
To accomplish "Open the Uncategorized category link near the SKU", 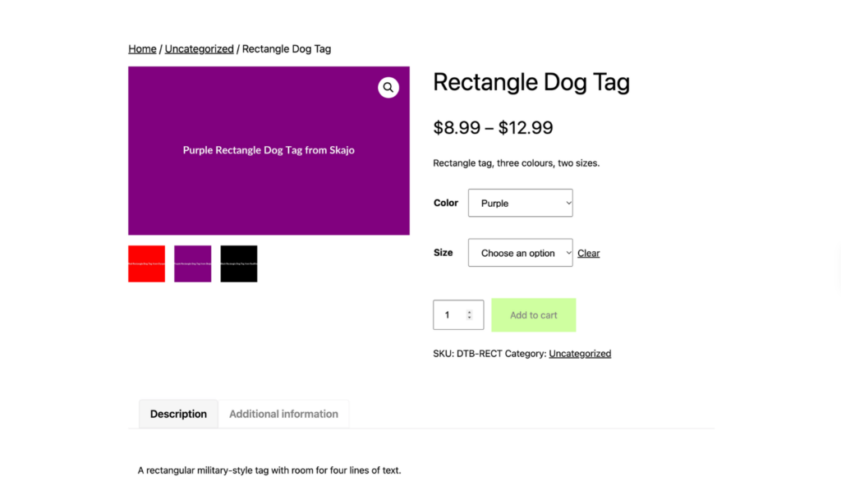I will [580, 353].
